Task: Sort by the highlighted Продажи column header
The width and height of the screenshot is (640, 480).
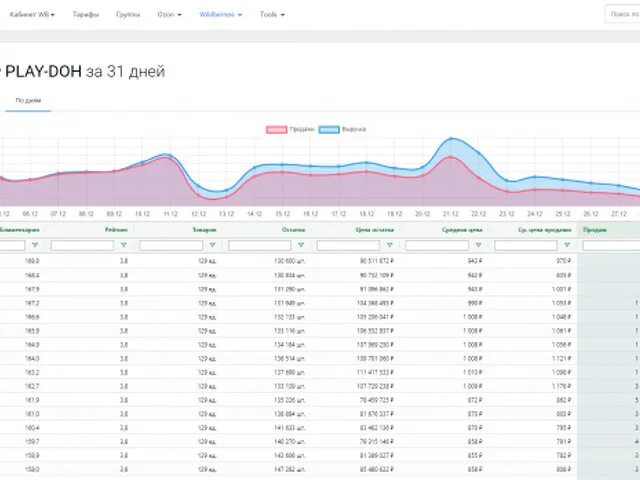Action: (x=595, y=230)
